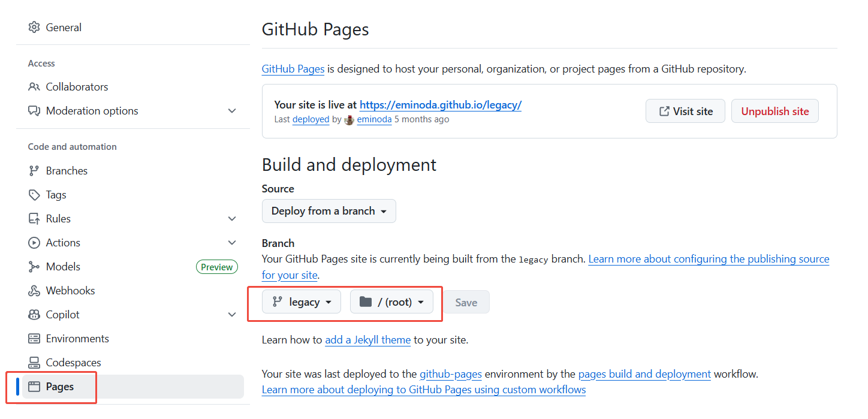The image size is (868, 419).
Task: Open the Deploy from a branch dropdown
Action: [x=328, y=211]
